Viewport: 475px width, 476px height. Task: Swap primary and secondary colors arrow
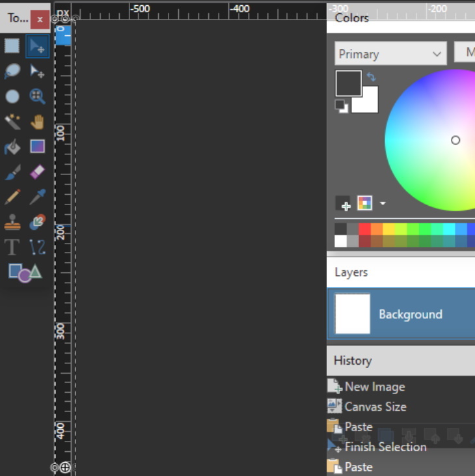(x=372, y=76)
